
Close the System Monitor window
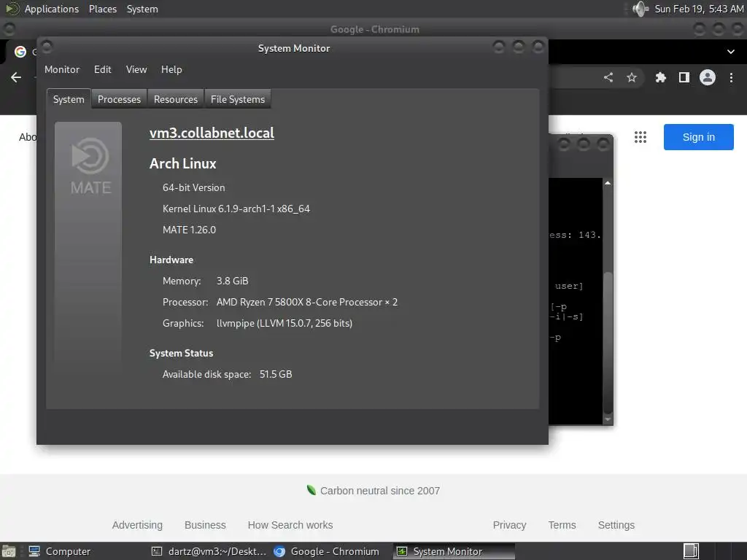(538, 47)
